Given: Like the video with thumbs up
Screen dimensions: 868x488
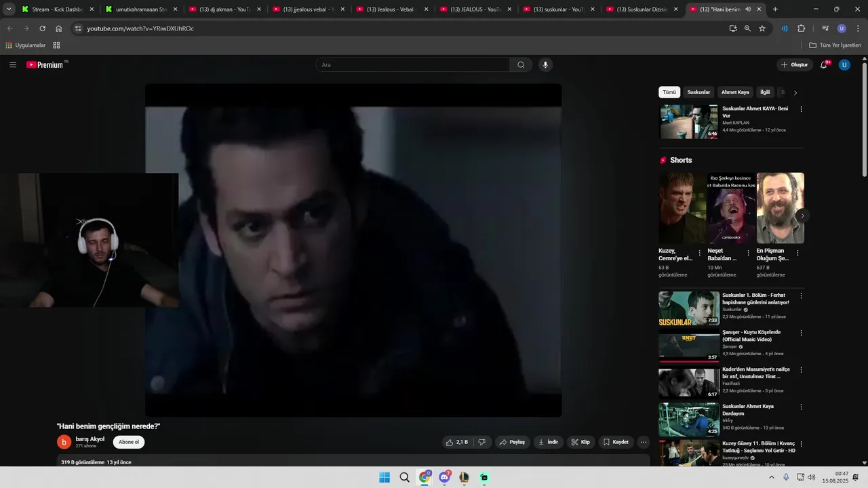Looking at the screenshot, I should (456, 442).
